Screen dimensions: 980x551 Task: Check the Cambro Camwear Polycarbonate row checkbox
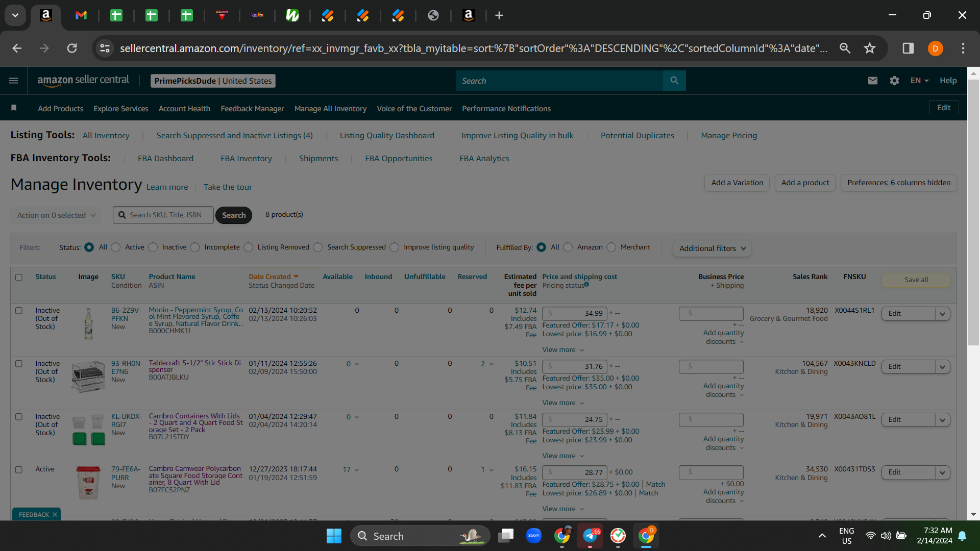19,470
